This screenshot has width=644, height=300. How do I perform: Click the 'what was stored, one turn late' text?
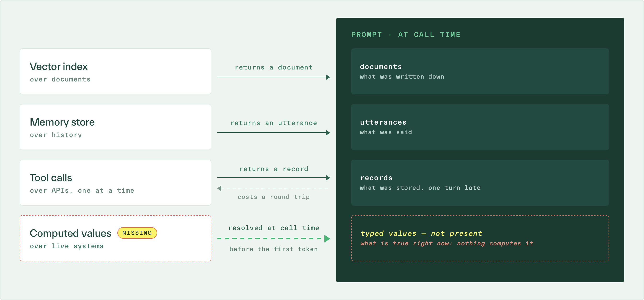(x=420, y=188)
